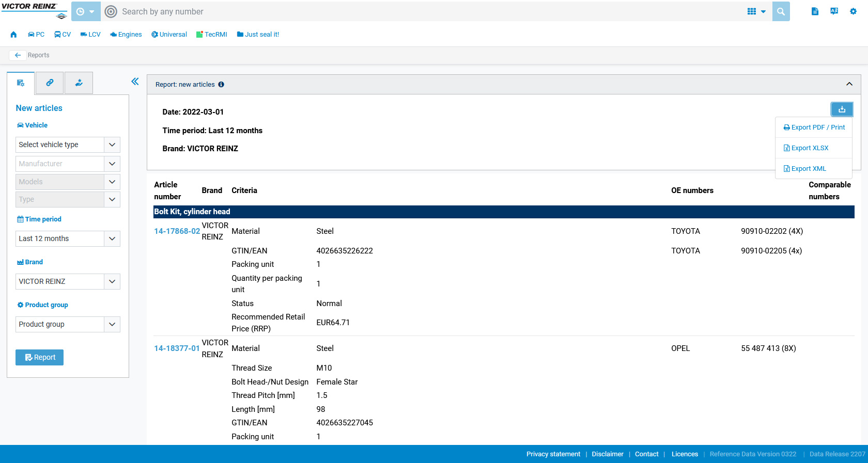
Task: Open the Manufacturer dropdown
Action: pyautogui.click(x=68, y=164)
